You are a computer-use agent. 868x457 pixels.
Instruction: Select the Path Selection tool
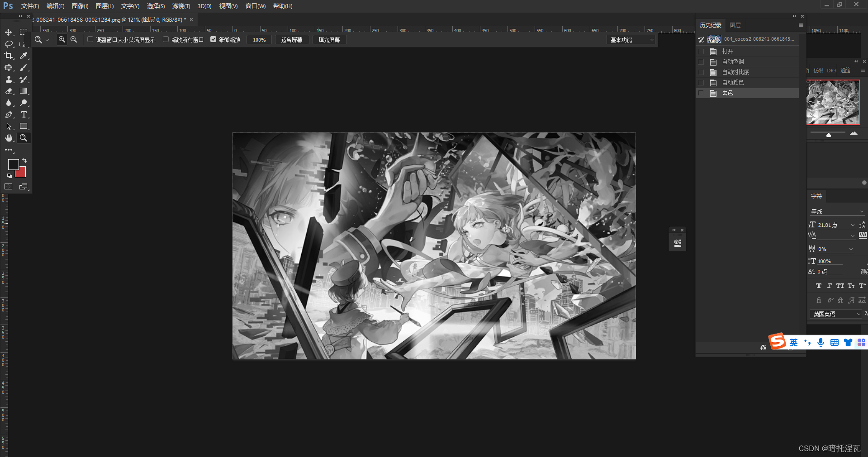tap(9, 126)
